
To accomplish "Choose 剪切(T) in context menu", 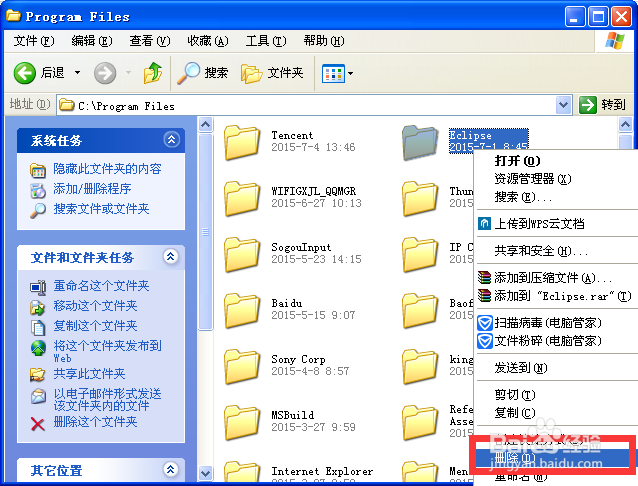I will click(x=557, y=395).
